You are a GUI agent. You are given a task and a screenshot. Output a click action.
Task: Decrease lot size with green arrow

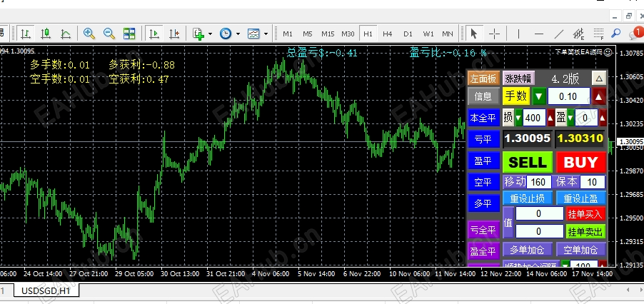tap(539, 97)
